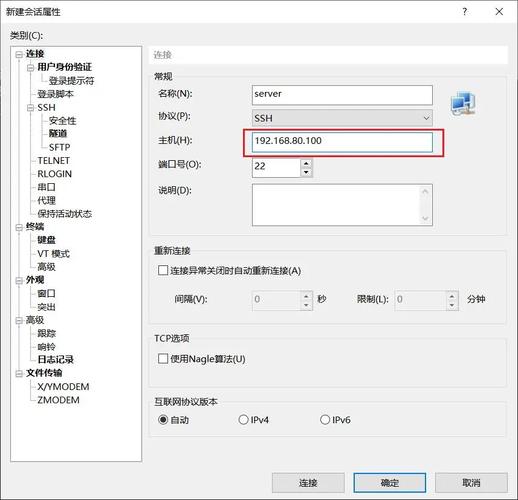Select 响铃 in the tree
Image resolution: width=518 pixels, height=500 pixels.
pos(46,347)
